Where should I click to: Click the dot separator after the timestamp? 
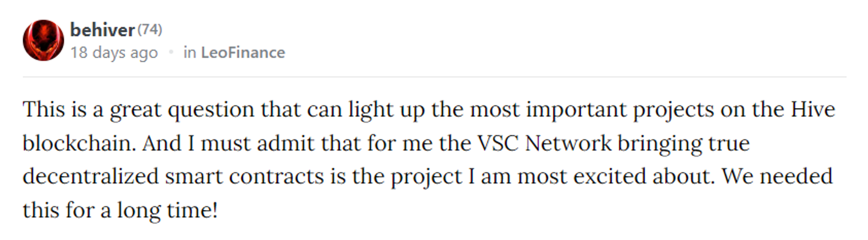click(x=171, y=53)
